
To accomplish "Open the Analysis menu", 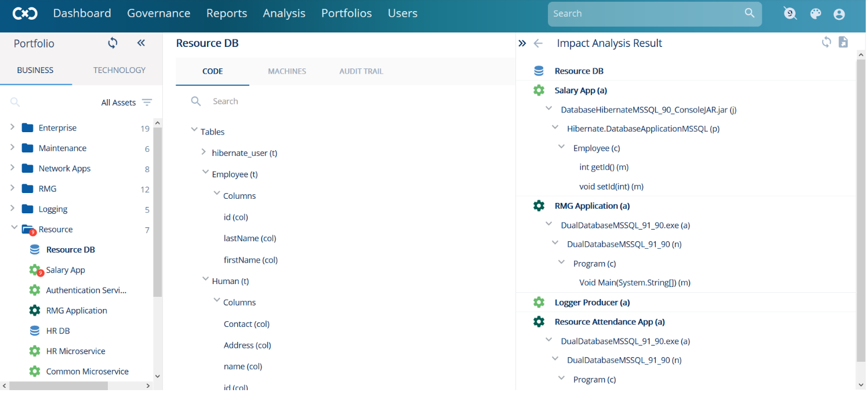I will [284, 13].
